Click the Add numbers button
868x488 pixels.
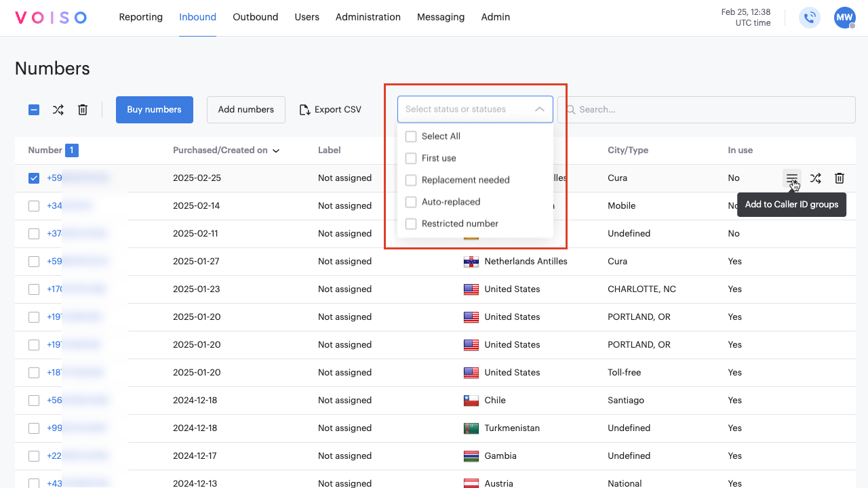245,109
